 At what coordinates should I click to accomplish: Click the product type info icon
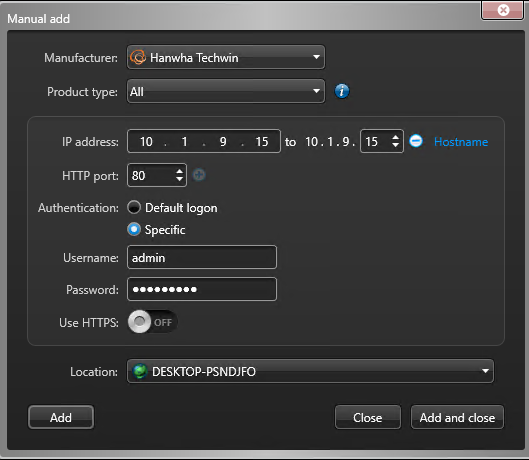click(x=342, y=91)
